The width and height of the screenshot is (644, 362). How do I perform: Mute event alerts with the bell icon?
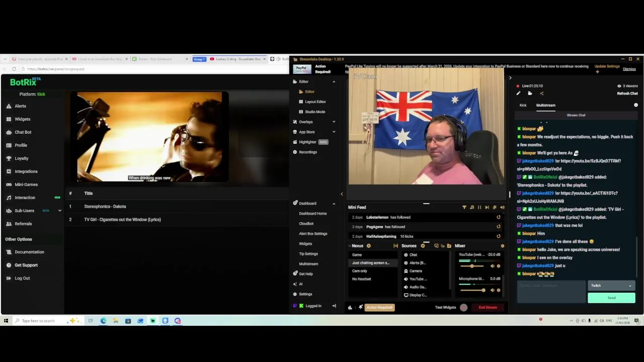pos(495,207)
